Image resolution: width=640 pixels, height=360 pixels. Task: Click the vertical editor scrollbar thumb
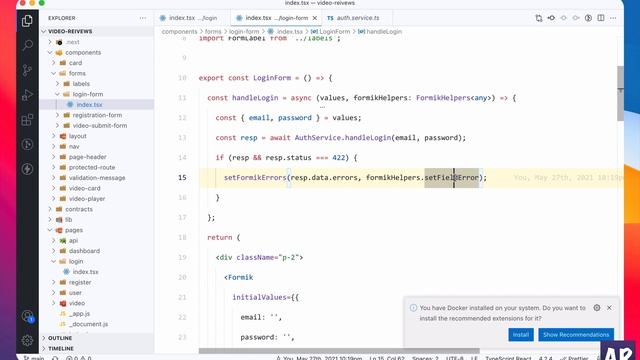tap(620, 93)
